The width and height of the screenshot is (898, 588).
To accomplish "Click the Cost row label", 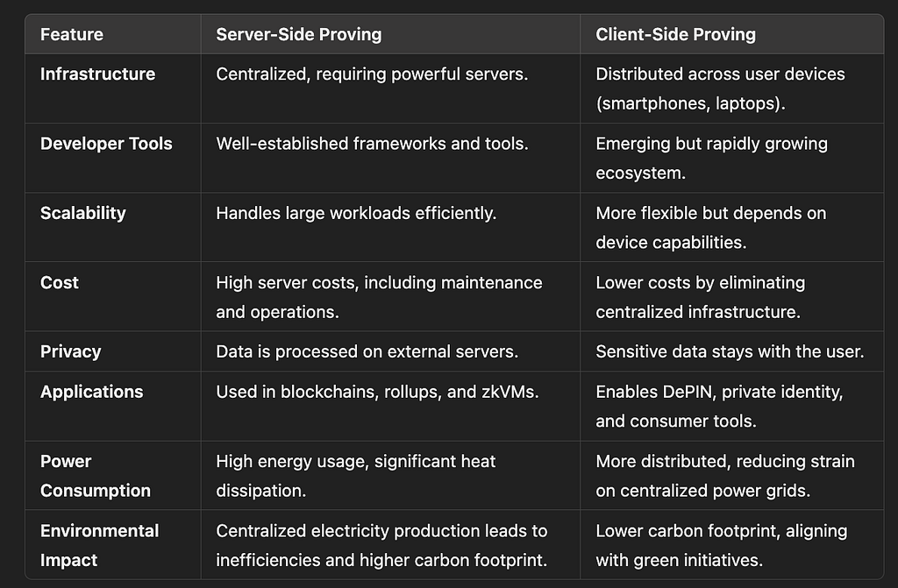I will click(x=60, y=282).
